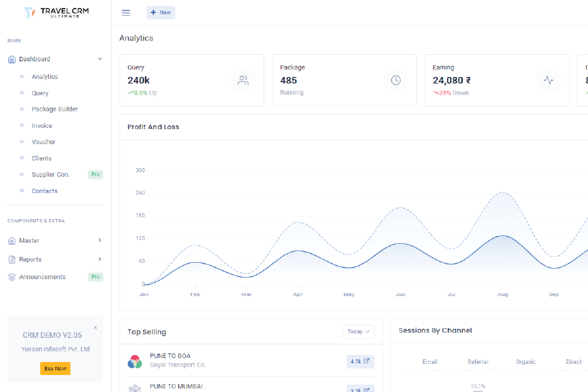This screenshot has width=588, height=392.
Task: Click the Referral channel label
Action: (x=478, y=362)
